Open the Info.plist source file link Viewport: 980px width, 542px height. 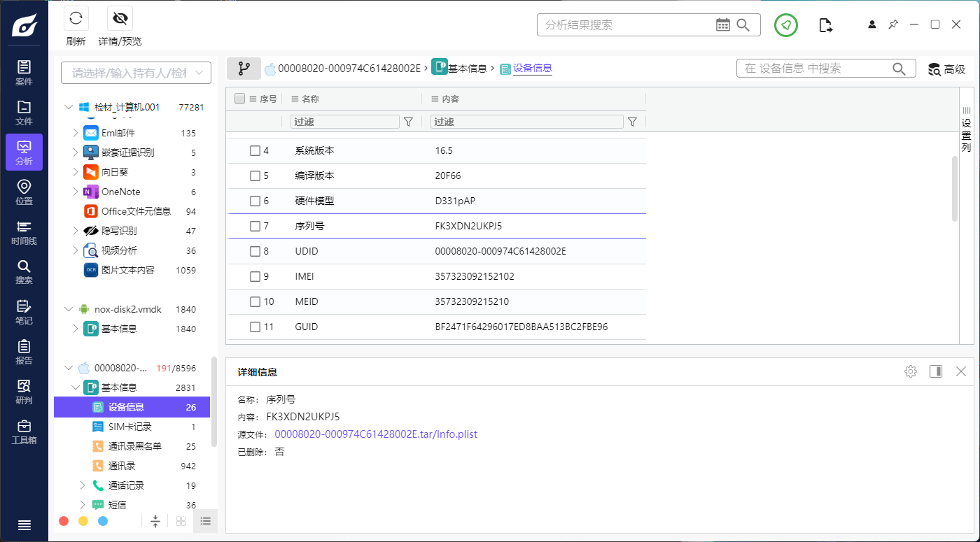(x=375, y=434)
